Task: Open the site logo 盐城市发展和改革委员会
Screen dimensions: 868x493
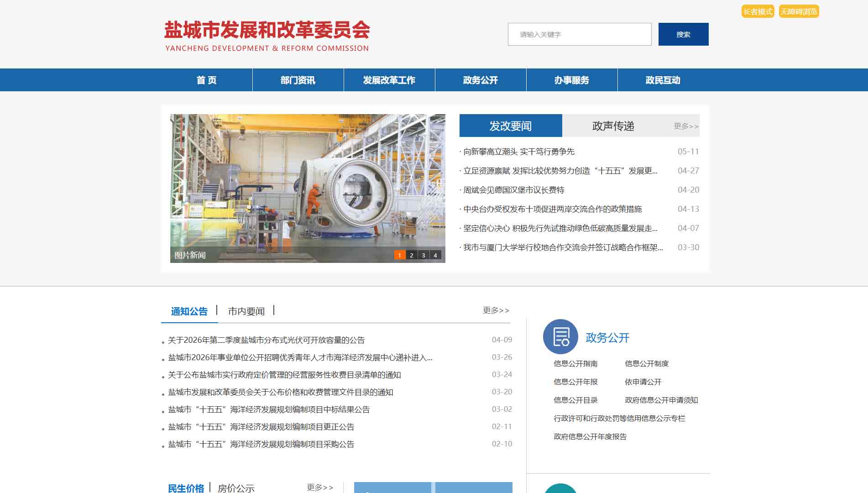Action: click(x=267, y=36)
